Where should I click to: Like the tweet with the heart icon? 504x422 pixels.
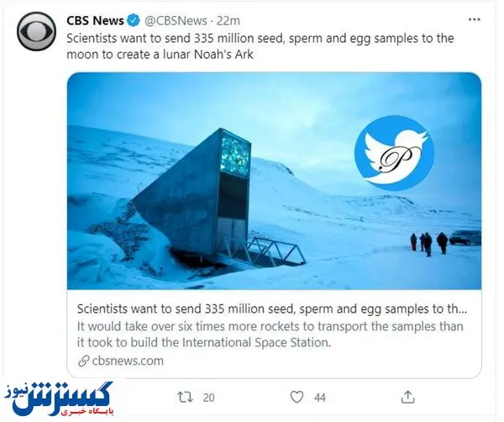[x=297, y=396]
